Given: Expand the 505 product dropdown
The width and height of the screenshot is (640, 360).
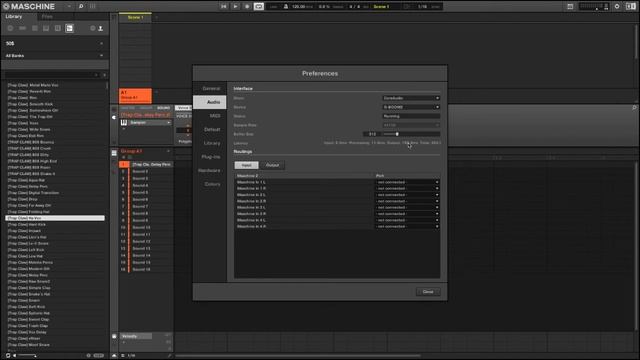Looking at the screenshot, I should [55, 43].
